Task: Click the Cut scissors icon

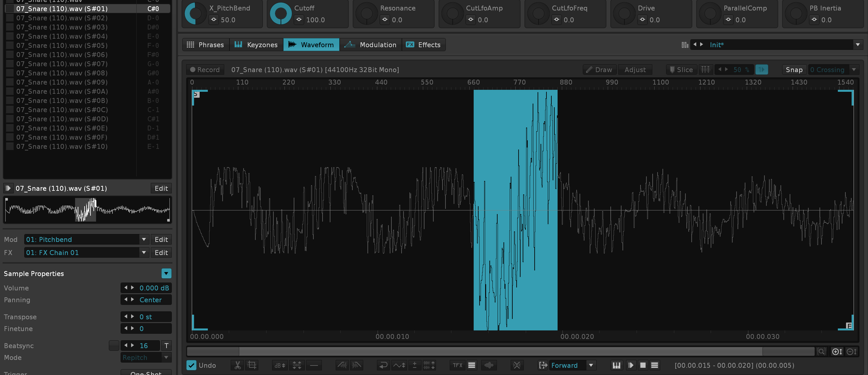Action: tap(238, 365)
